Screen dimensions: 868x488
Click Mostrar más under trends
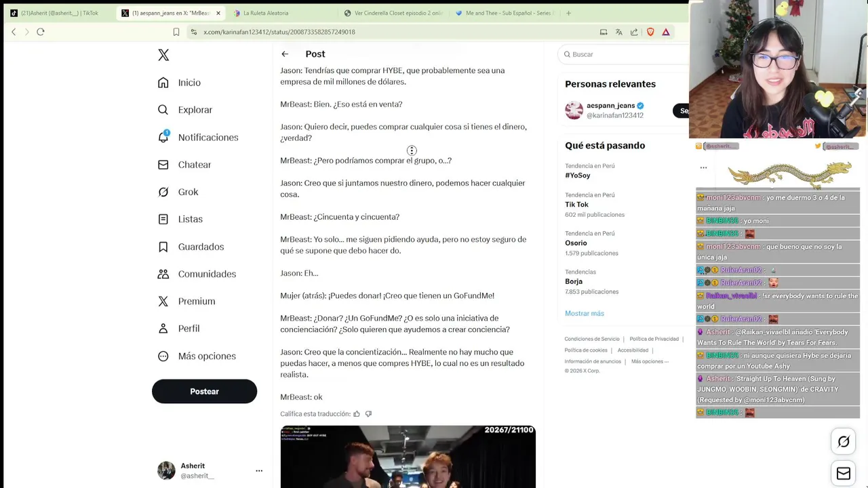point(585,313)
